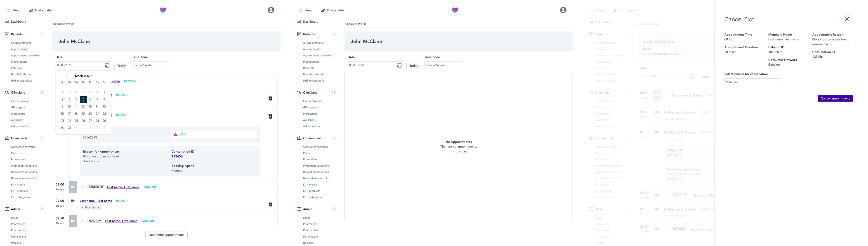Select March 31 in calendar

point(69,128)
